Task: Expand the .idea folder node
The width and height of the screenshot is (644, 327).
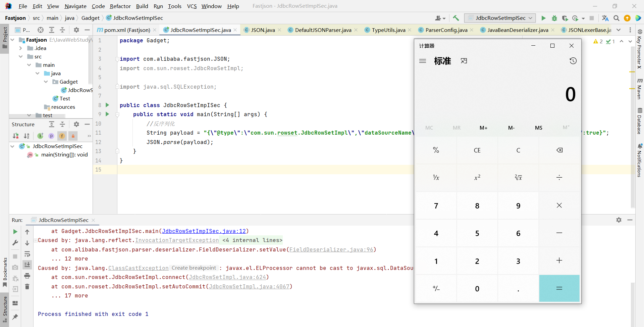Action: [x=21, y=48]
